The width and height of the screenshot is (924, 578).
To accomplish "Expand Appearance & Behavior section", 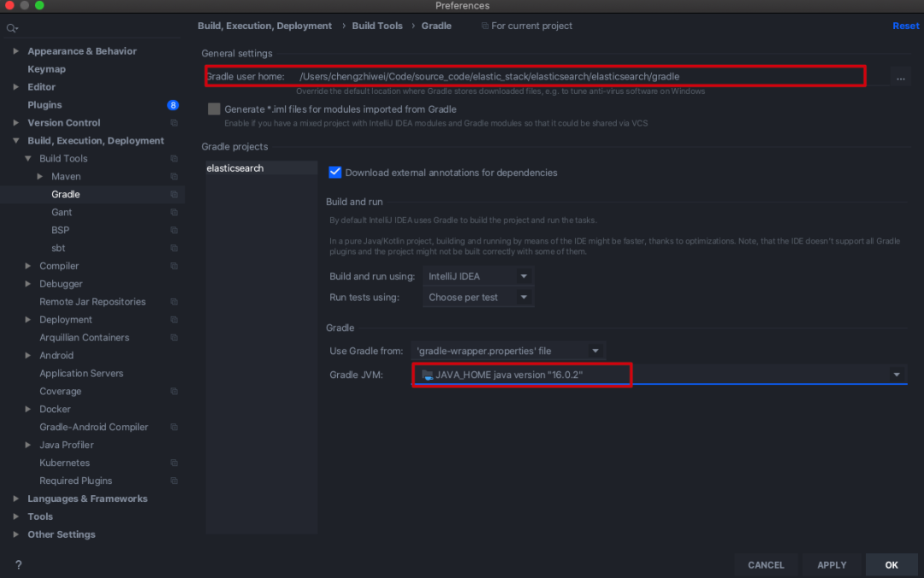I will (16, 51).
